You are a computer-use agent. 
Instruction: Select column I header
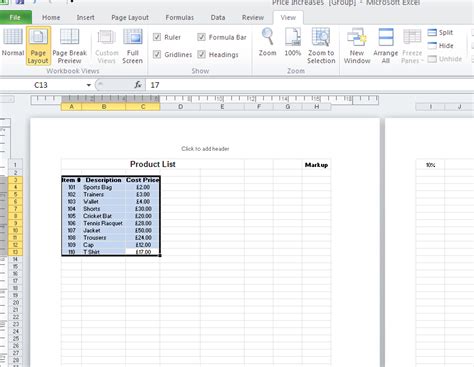[x=430, y=107]
